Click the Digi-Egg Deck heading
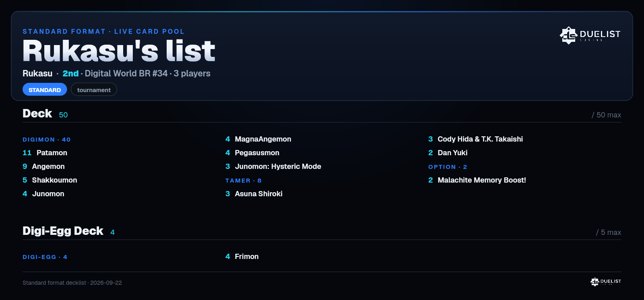The width and height of the screenshot is (644, 300). [63, 231]
